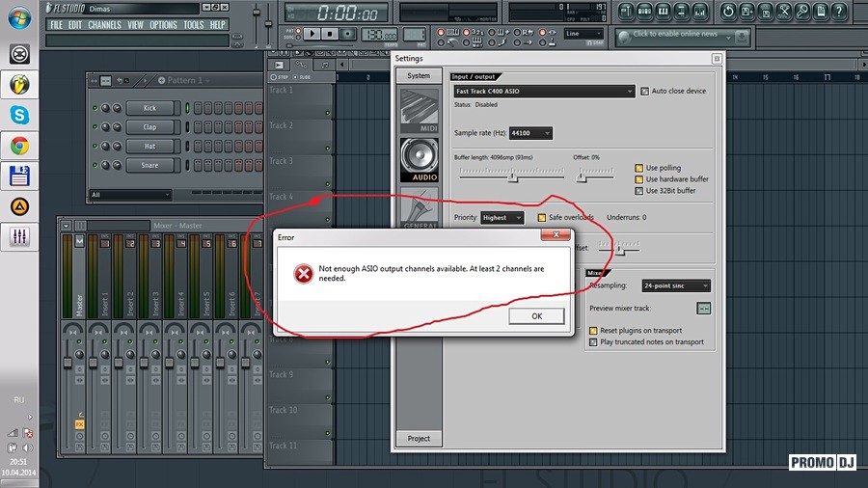Open the VIEW menu
The height and width of the screenshot is (488, 868).
point(135,25)
